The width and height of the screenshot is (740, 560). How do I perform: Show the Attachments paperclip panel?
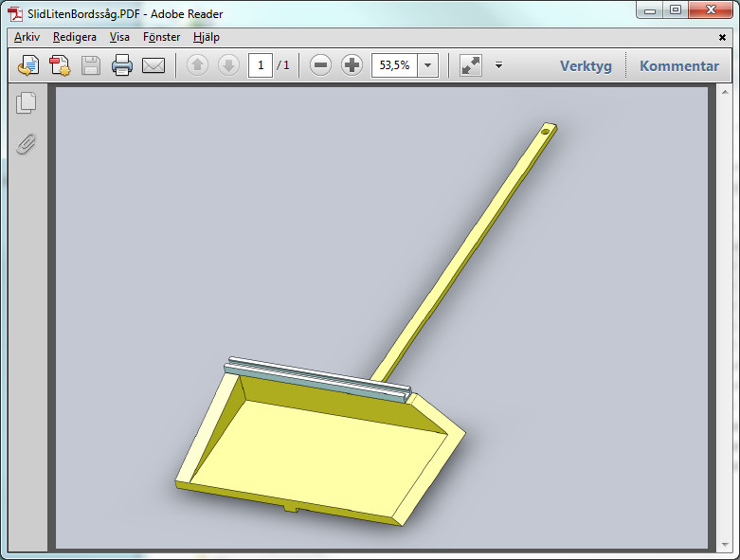point(27,143)
